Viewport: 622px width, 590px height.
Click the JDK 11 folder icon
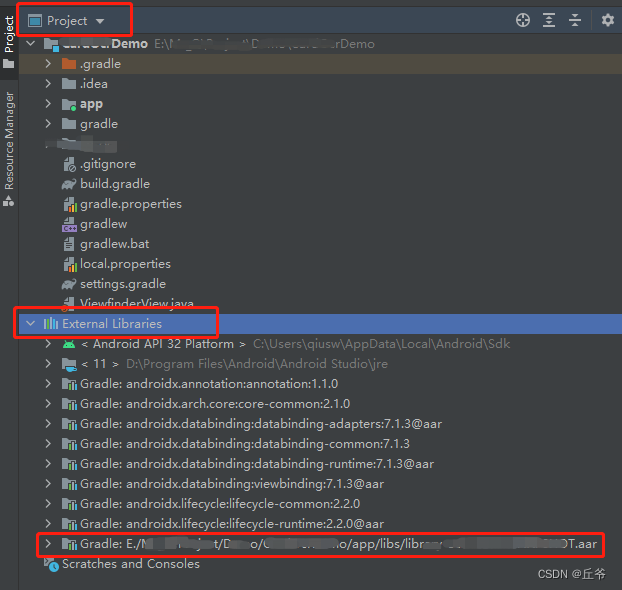[69, 364]
